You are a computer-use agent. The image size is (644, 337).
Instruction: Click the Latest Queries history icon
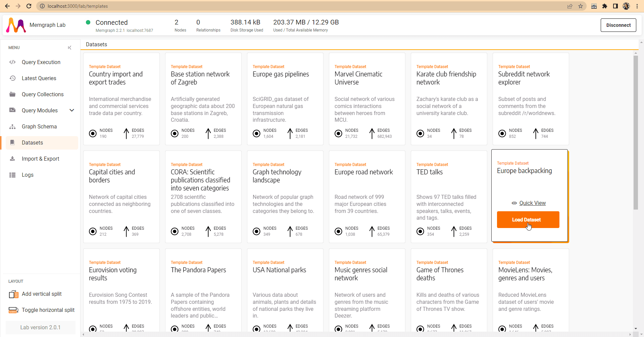[x=12, y=78]
